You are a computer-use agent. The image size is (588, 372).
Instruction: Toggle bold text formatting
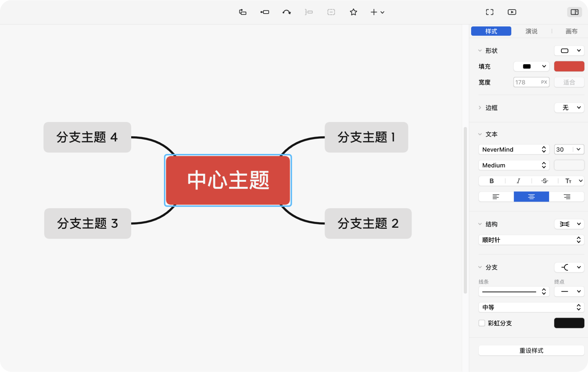491,181
